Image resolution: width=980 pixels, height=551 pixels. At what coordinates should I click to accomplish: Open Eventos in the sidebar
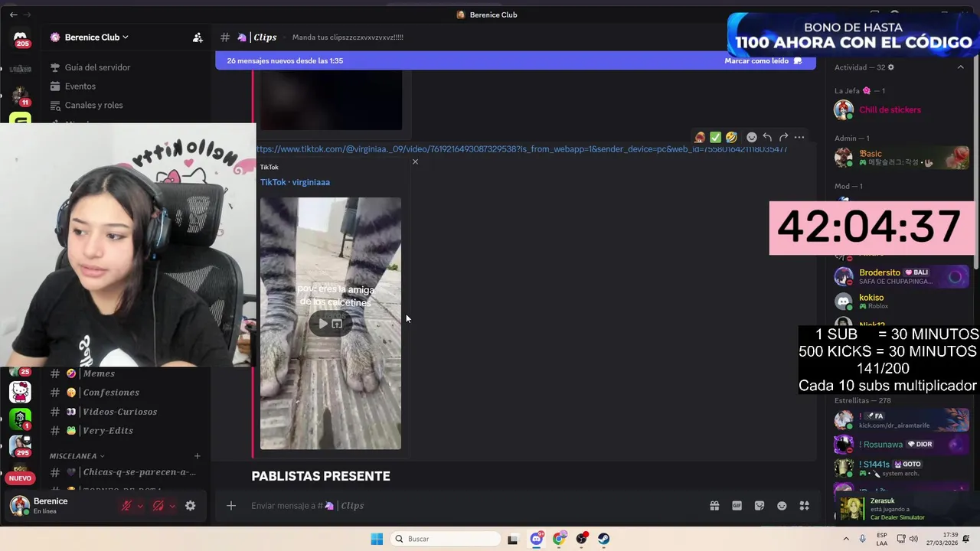pyautogui.click(x=80, y=86)
